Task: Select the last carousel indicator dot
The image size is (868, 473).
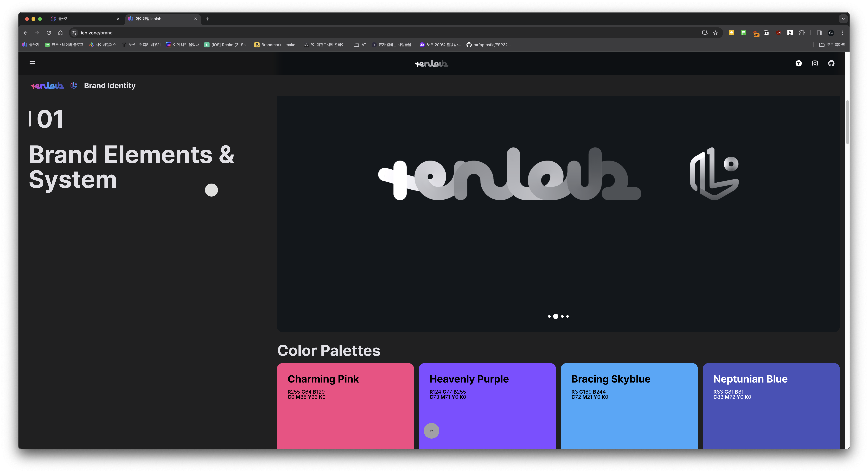Action: click(x=568, y=316)
